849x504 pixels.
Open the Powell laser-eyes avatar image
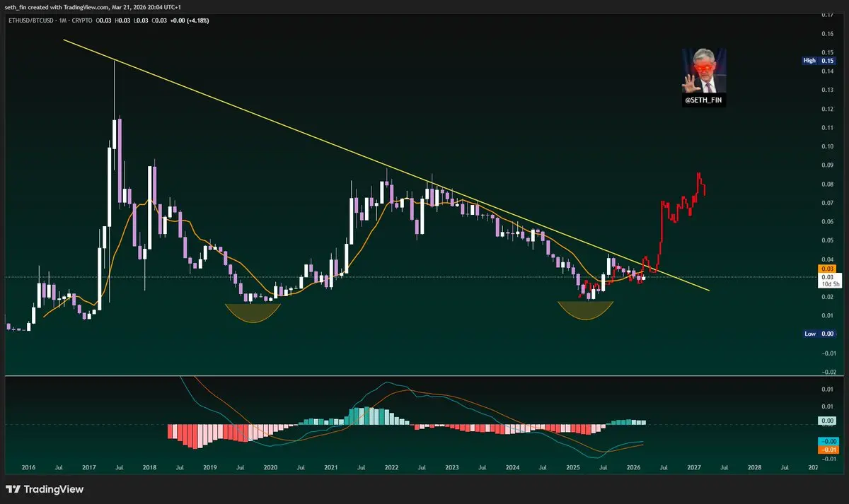tap(704, 72)
